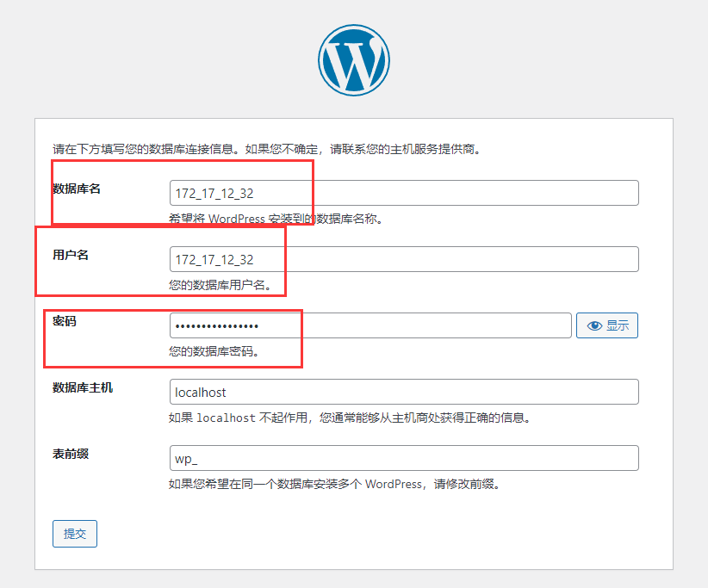
Task: Click the 密码 label
Action: [x=64, y=321]
